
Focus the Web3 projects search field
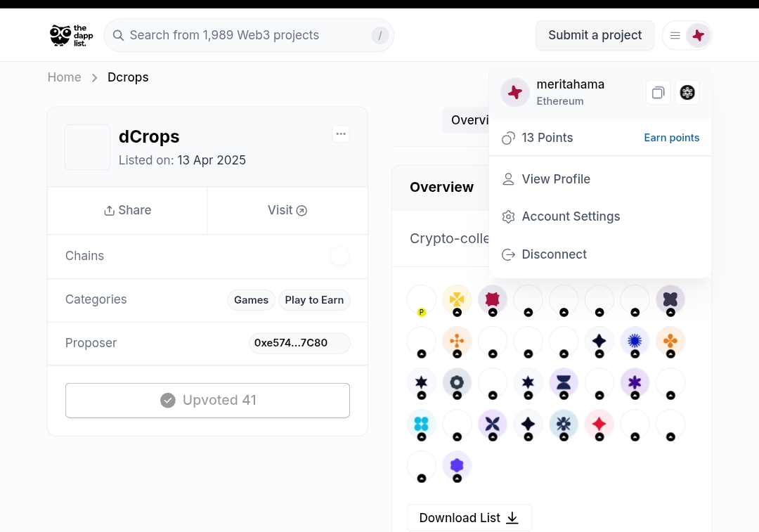[x=249, y=35]
